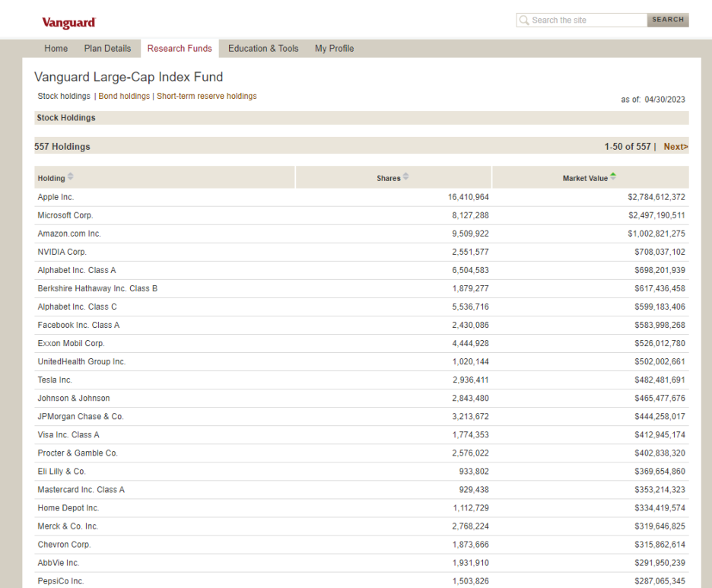Click Visa market value $412,945,174
The width and height of the screenshot is (712, 588).
[x=660, y=435]
